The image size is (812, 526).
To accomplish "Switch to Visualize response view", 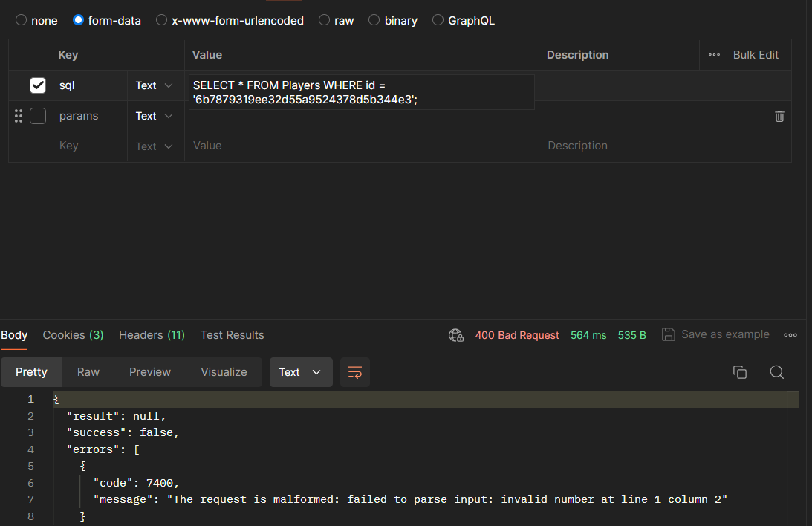I will [224, 372].
